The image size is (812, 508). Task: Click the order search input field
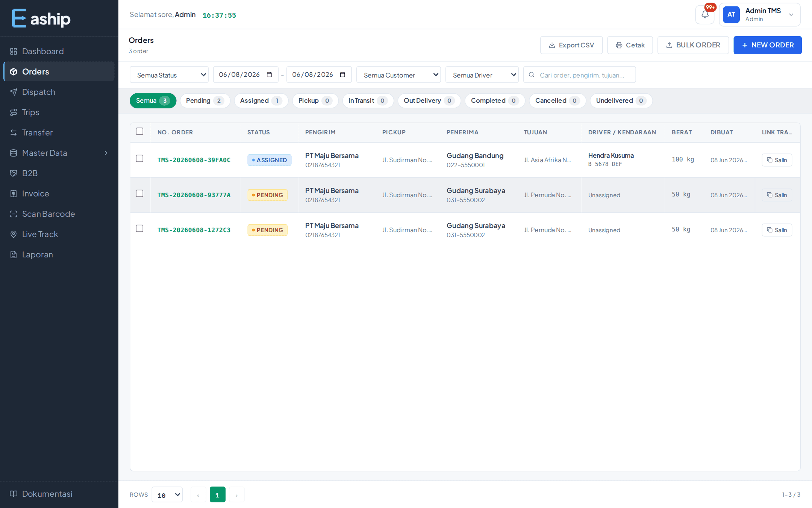(x=579, y=75)
